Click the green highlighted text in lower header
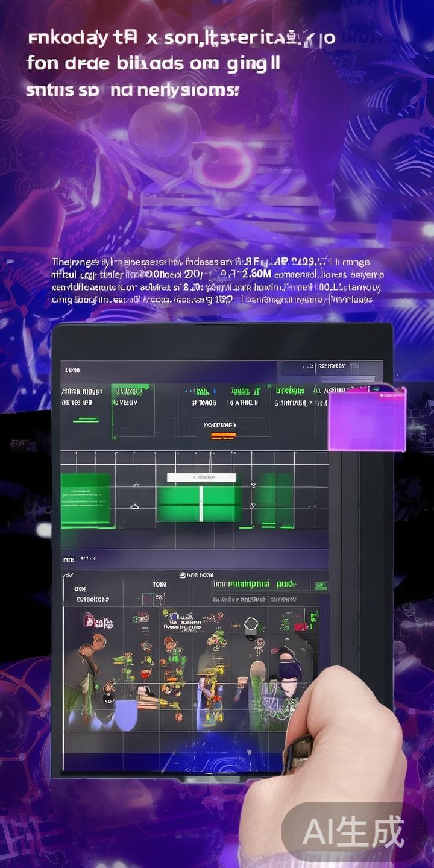The width and height of the screenshot is (434, 868). (286, 584)
